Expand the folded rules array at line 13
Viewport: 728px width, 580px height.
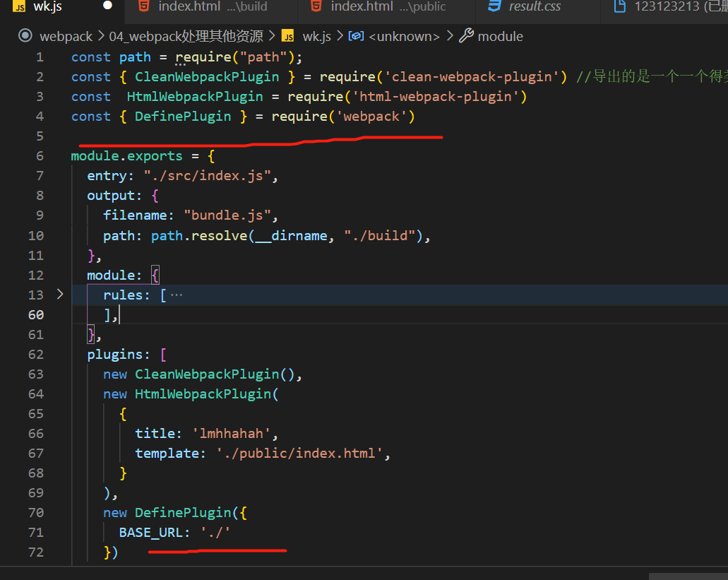(60, 294)
